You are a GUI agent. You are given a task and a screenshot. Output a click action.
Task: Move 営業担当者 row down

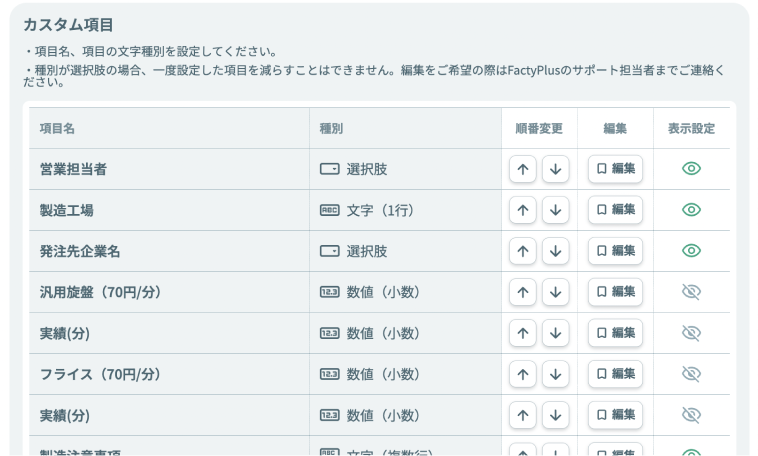555,169
